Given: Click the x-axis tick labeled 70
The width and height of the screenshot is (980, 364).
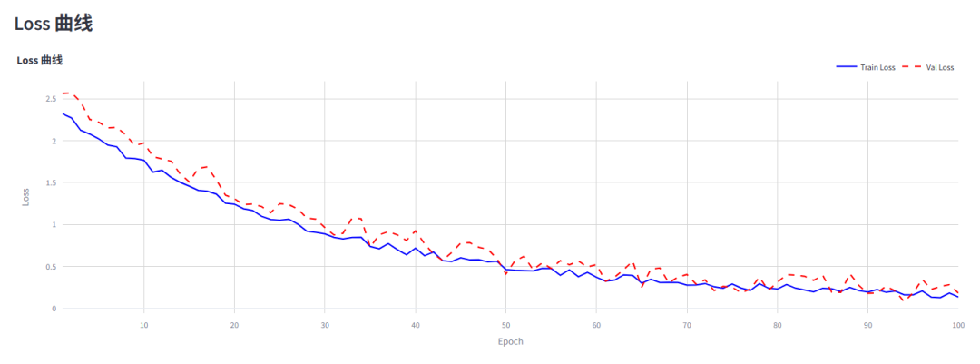Looking at the screenshot, I should [x=687, y=324].
